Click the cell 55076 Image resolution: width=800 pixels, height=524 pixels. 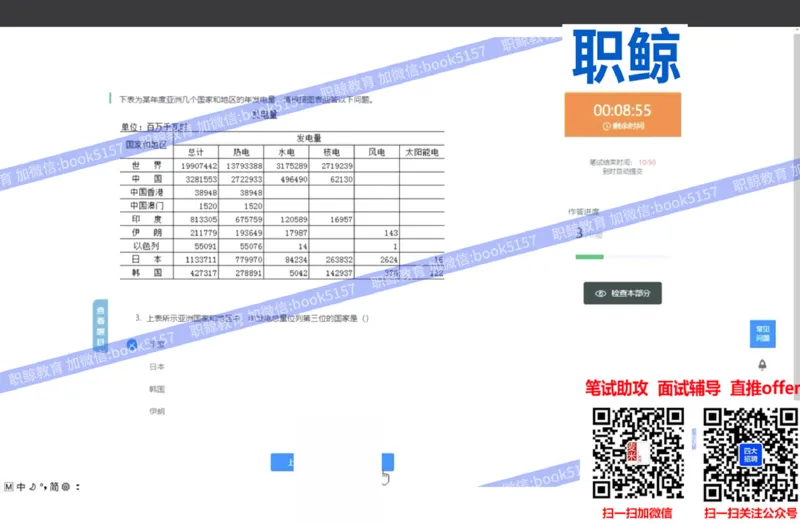(251, 246)
